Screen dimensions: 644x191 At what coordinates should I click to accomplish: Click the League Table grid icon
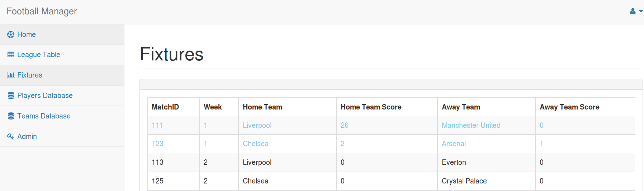point(11,55)
